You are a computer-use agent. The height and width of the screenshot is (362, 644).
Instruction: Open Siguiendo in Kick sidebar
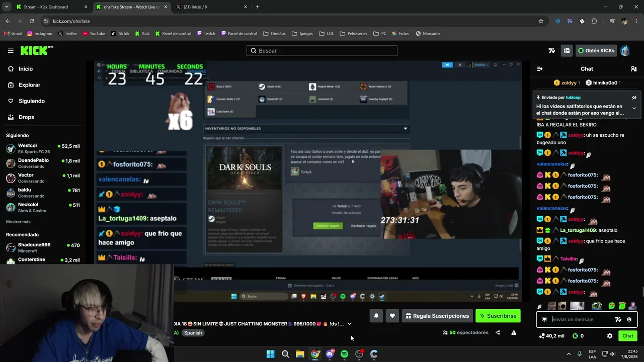tap(31, 101)
